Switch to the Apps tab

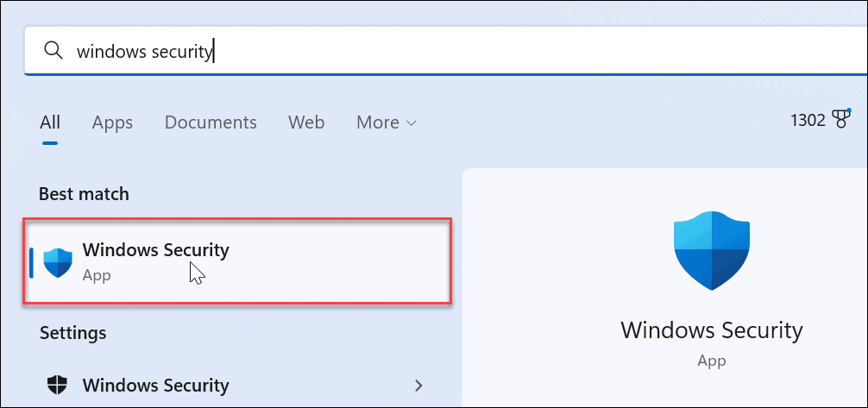point(112,122)
